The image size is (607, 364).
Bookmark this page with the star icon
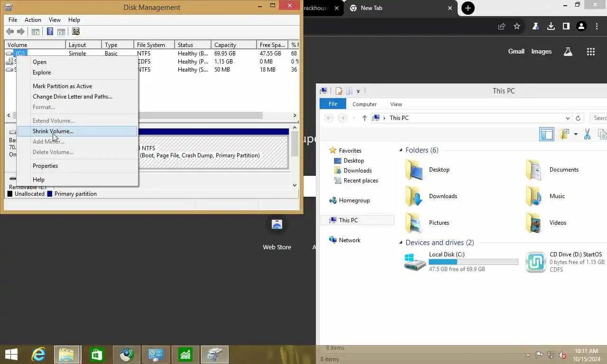[517, 27]
